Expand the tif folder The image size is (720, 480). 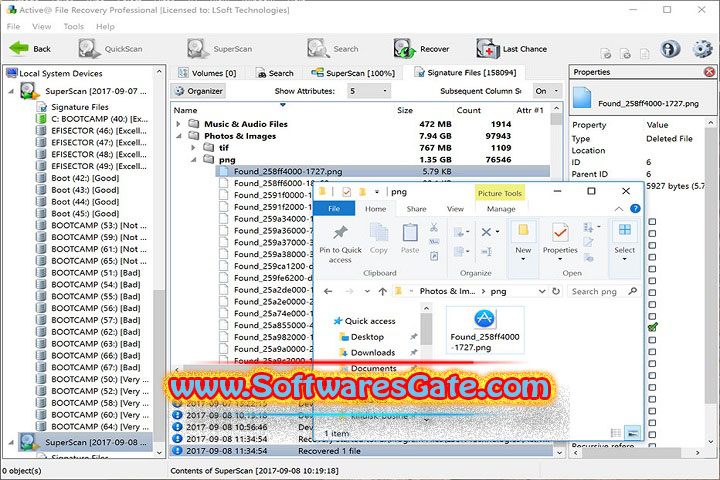pyautogui.click(x=193, y=148)
